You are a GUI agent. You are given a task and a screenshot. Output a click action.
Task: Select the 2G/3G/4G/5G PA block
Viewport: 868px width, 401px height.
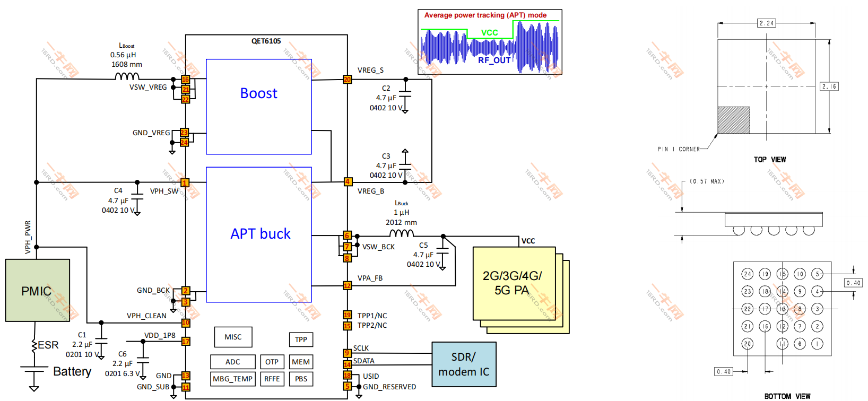tap(514, 283)
